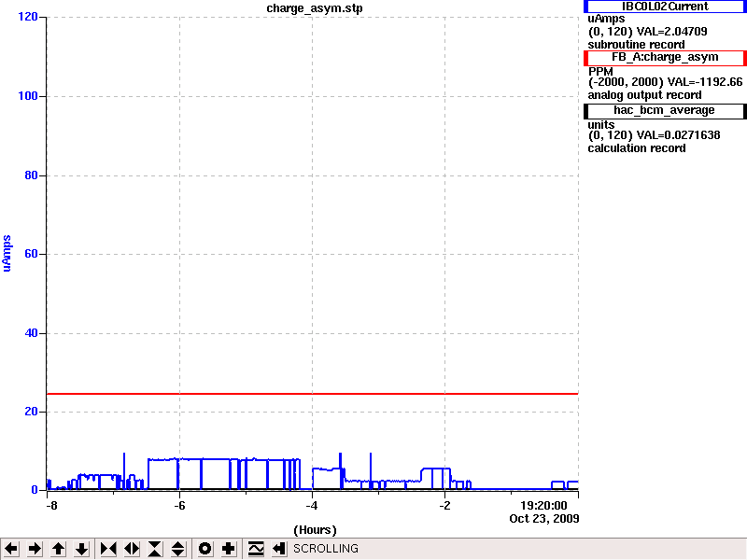
Task: Select the IBC0L02Current curve legend
Action: click(665, 7)
